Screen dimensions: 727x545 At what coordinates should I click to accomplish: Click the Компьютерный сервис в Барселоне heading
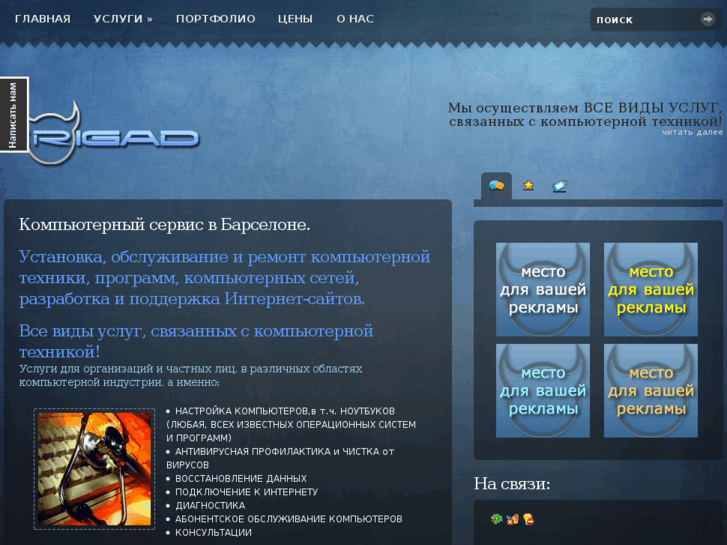click(x=165, y=225)
